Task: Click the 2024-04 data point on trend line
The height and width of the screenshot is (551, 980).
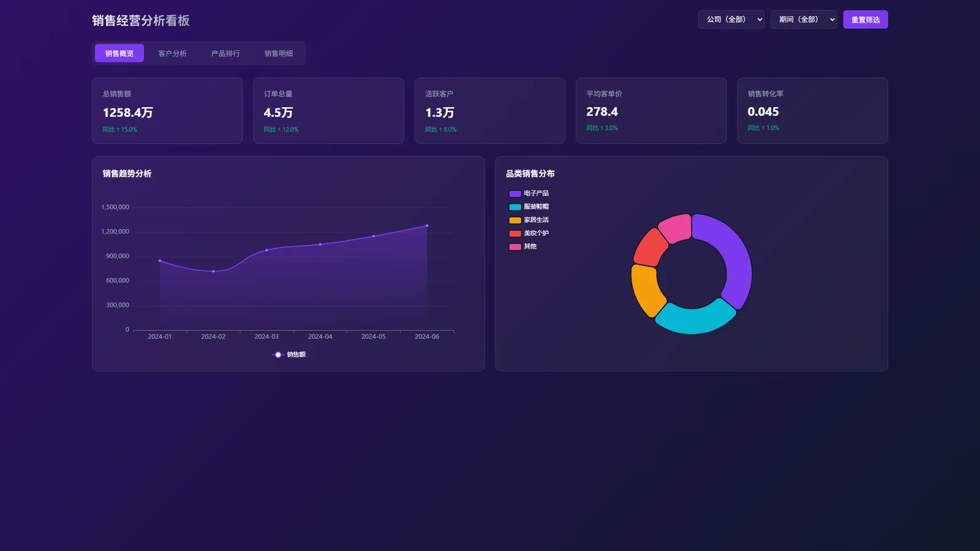Action: (x=320, y=244)
